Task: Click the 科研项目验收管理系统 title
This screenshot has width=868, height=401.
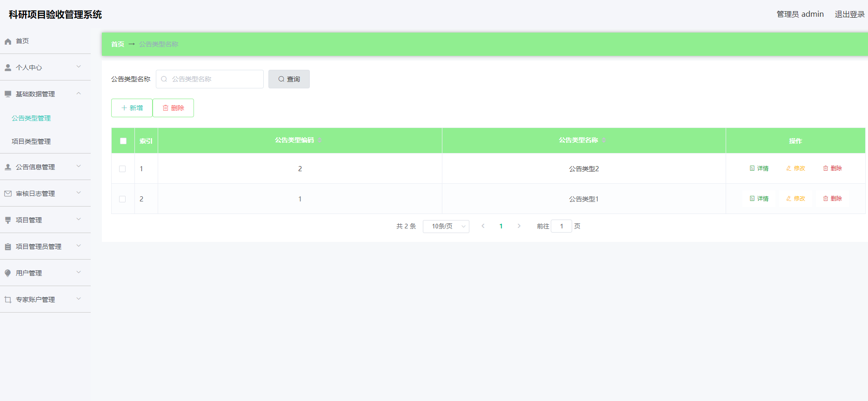Action: coord(55,14)
